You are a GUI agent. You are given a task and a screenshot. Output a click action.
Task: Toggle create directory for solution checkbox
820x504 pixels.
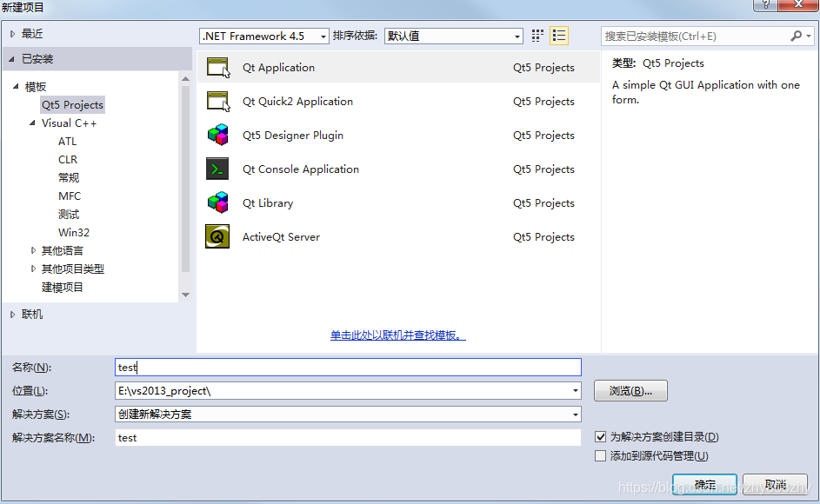[x=600, y=436]
